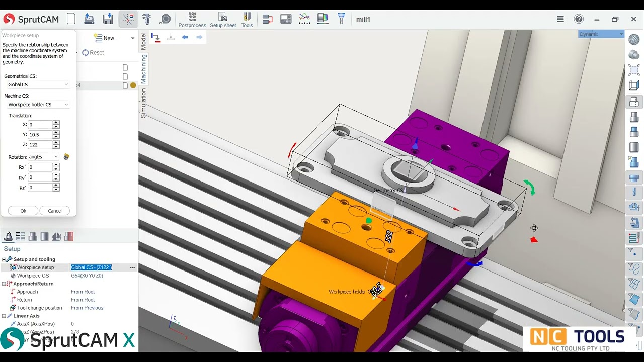Click the Rx rotation input field
The height and width of the screenshot is (362, 644).
(40, 167)
